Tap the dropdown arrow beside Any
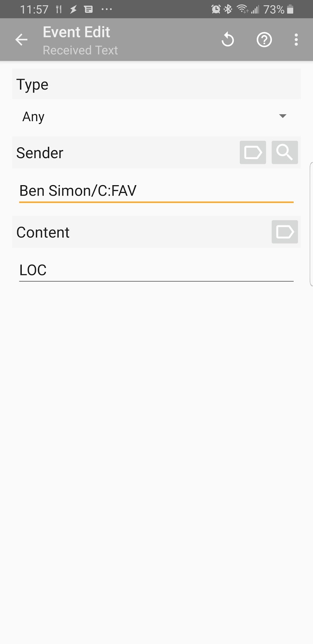The image size is (313, 644). click(x=282, y=116)
